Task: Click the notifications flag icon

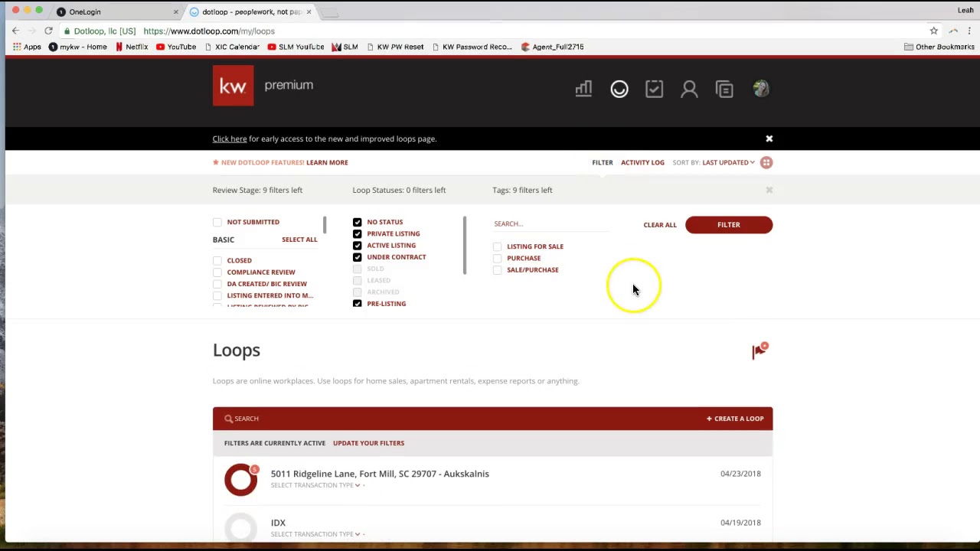Action: click(x=759, y=350)
